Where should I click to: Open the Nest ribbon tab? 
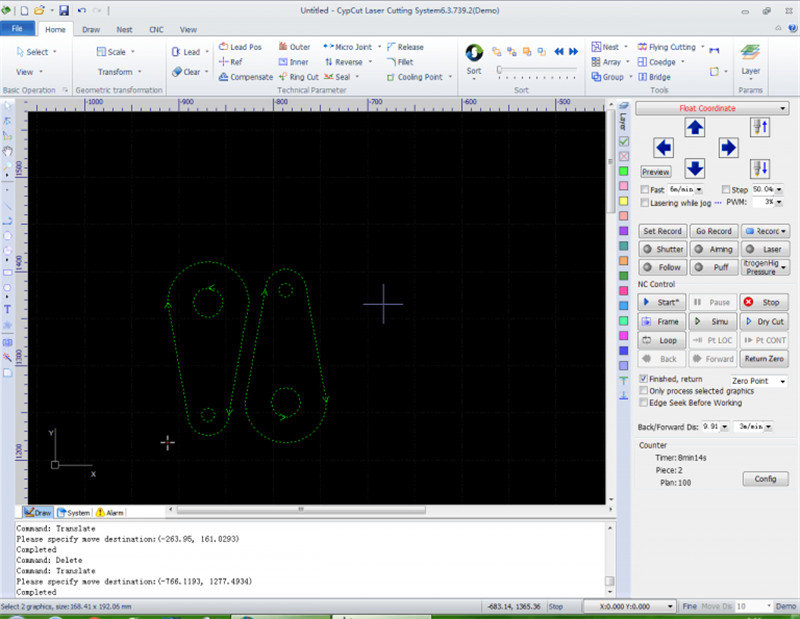coord(124,30)
